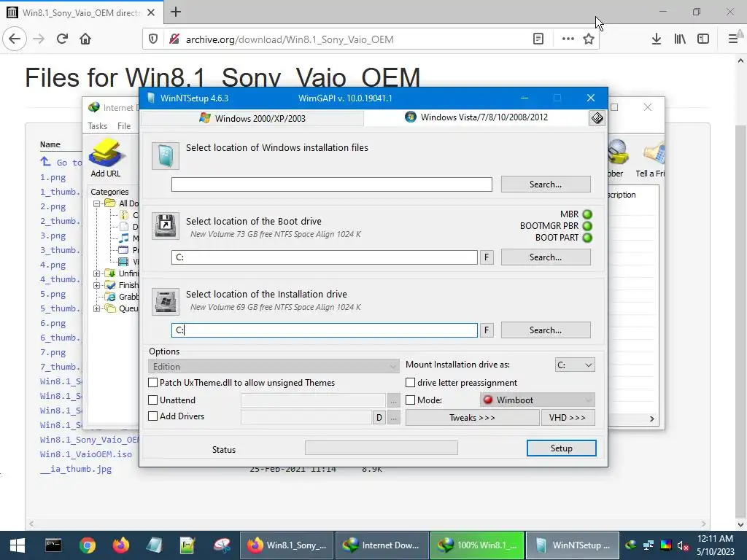This screenshot has width=747, height=560.
Task: Click F button beside Installation drive field
Action: pos(487,330)
